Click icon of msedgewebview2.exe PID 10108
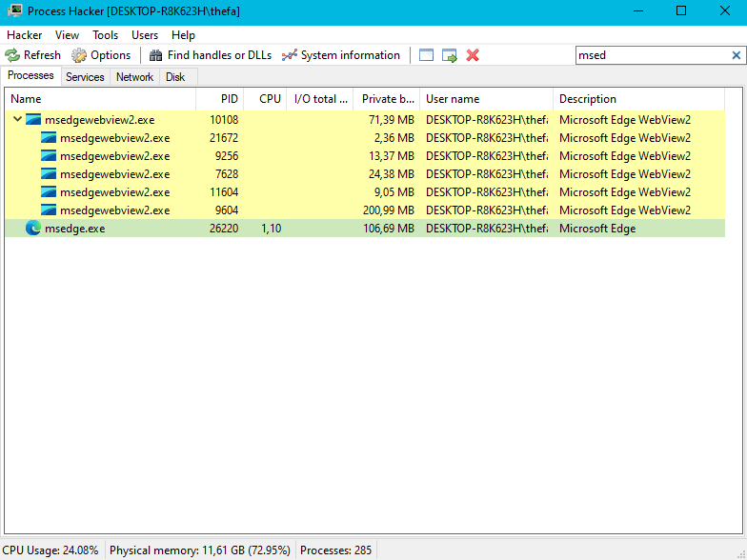The width and height of the screenshot is (747, 560). click(x=32, y=120)
